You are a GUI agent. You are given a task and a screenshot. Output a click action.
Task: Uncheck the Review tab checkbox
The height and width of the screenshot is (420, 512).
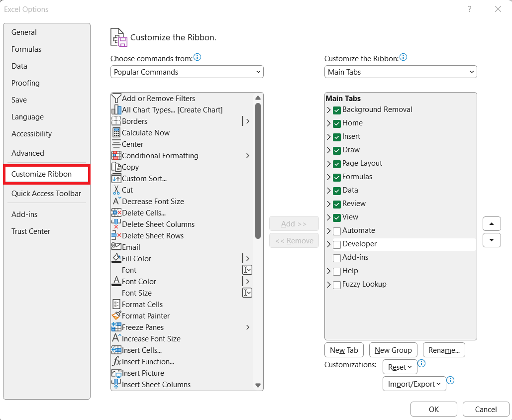pyautogui.click(x=337, y=205)
